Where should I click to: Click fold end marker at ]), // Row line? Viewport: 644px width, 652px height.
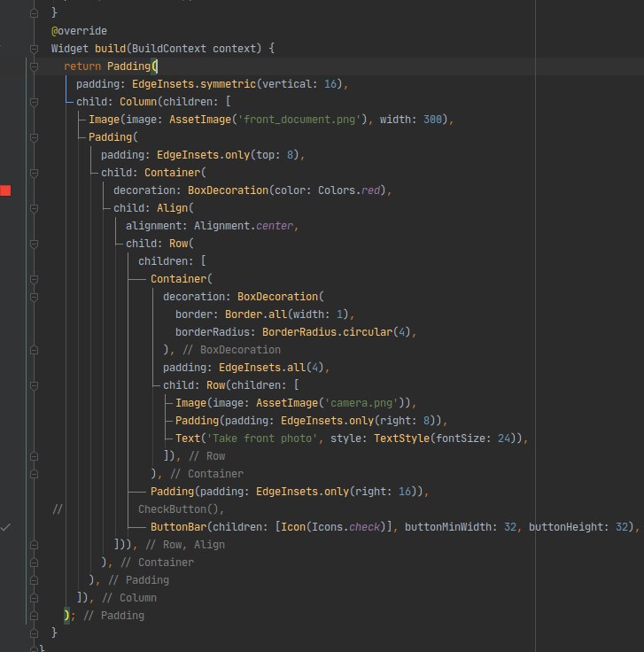pos(34,456)
